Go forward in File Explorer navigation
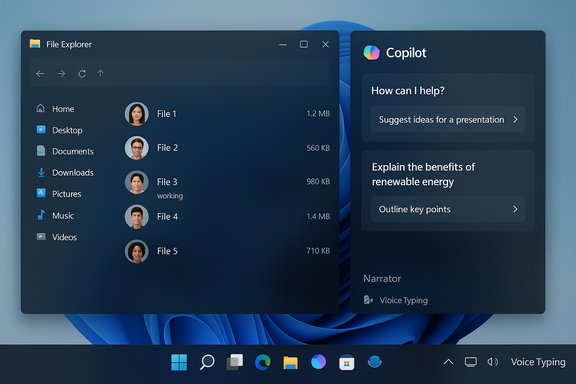576x384 pixels. [x=61, y=73]
